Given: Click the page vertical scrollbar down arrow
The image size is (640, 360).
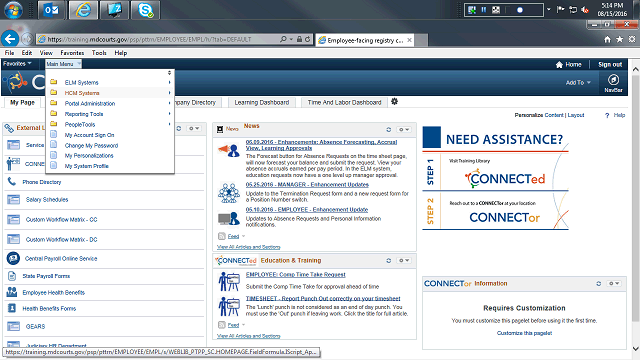Looking at the screenshot, I should click(636, 349).
